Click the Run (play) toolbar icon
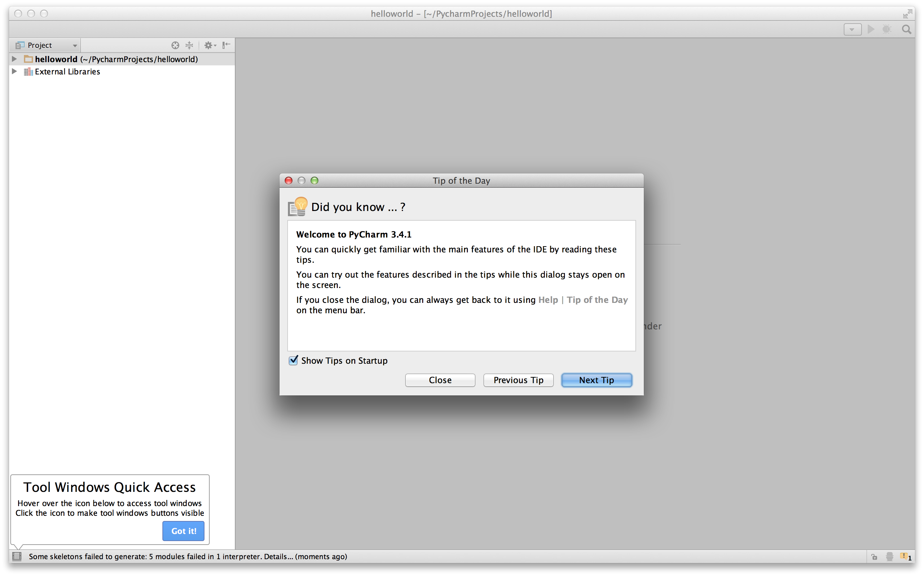The height and width of the screenshot is (576, 924). (x=871, y=29)
